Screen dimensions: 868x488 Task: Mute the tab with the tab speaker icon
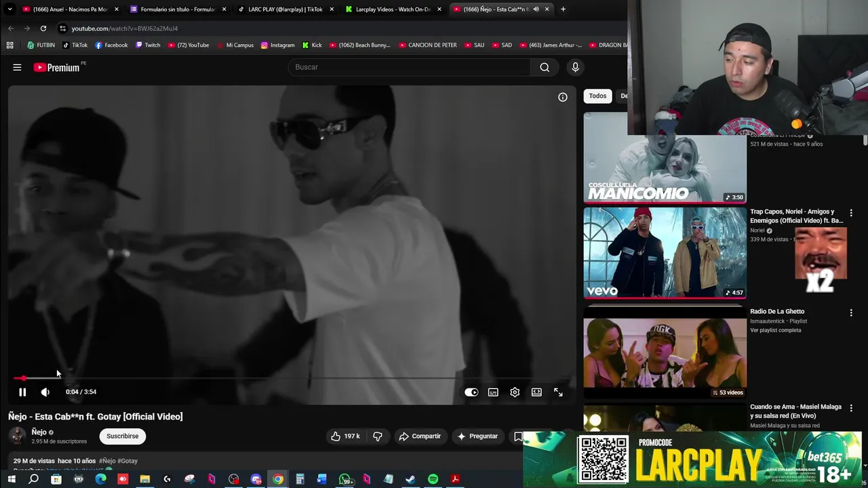click(x=536, y=9)
